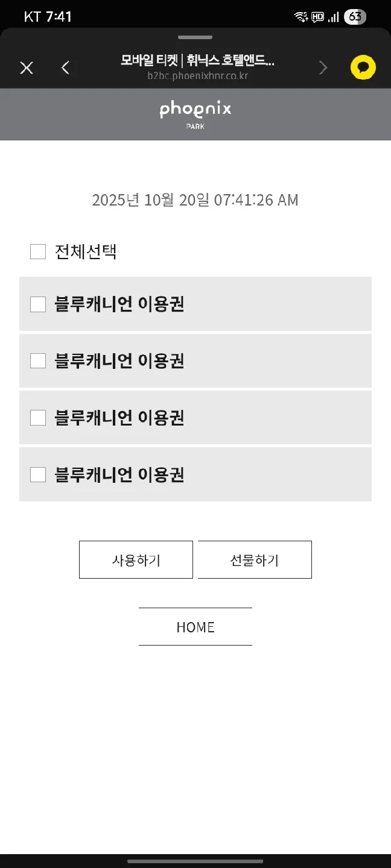Enable the third 블루캐니언 이용권 checkbox
The image size is (391, 868).
click(x=38, y=418)
